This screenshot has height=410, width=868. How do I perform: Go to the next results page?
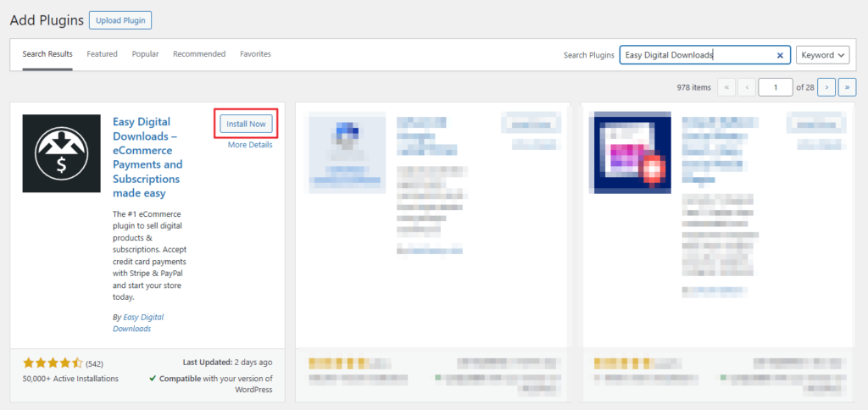(x=826, y=87)
